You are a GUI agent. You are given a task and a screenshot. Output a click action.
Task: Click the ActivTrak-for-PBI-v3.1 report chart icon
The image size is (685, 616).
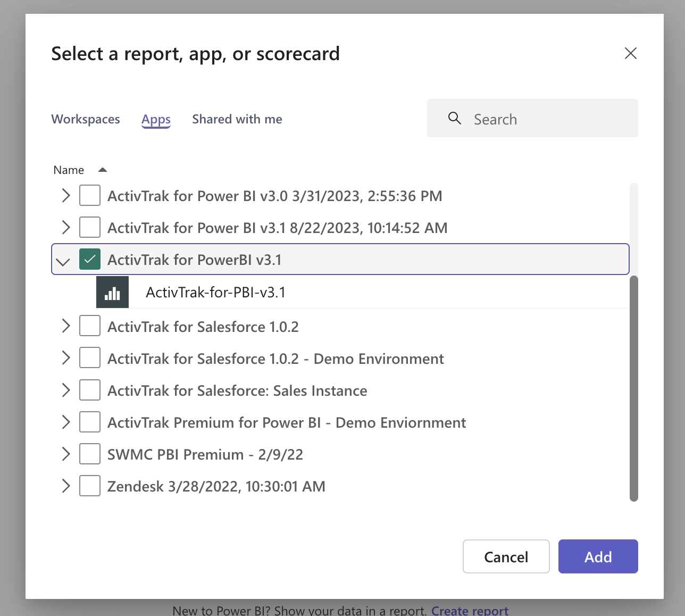[x=112, y=292]
